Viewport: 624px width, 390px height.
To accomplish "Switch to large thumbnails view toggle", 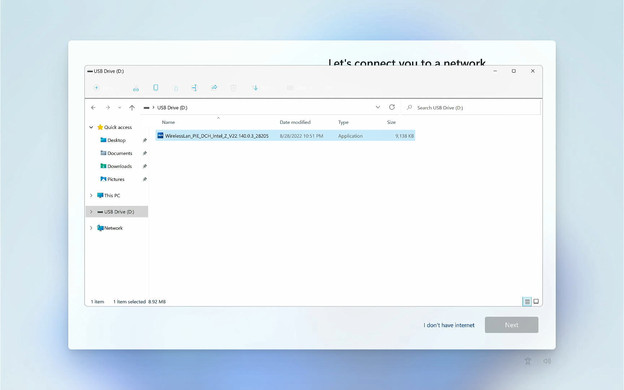I will coord(536,302).
